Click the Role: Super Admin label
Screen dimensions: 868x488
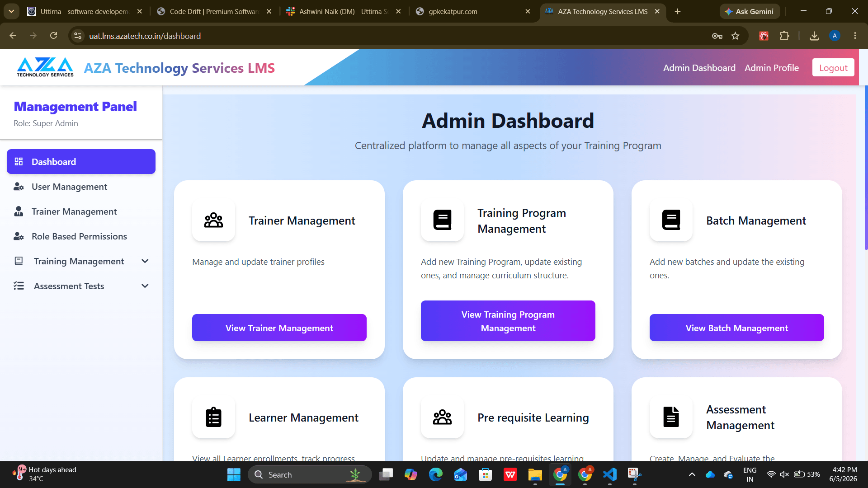[46, 123]
